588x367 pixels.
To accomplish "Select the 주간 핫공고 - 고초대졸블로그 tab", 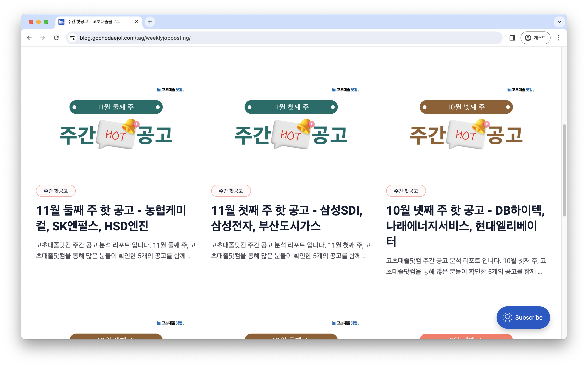I will click(x=99, y=22).
